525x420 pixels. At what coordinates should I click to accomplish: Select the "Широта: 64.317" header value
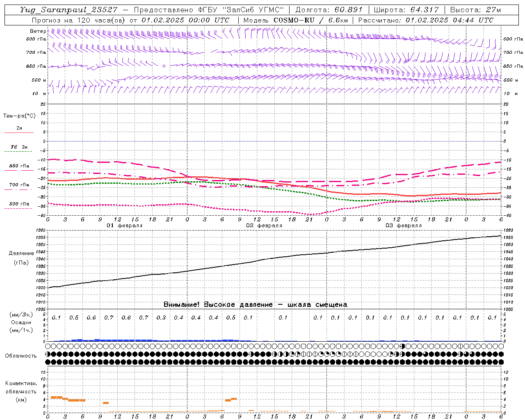(406, 10)
